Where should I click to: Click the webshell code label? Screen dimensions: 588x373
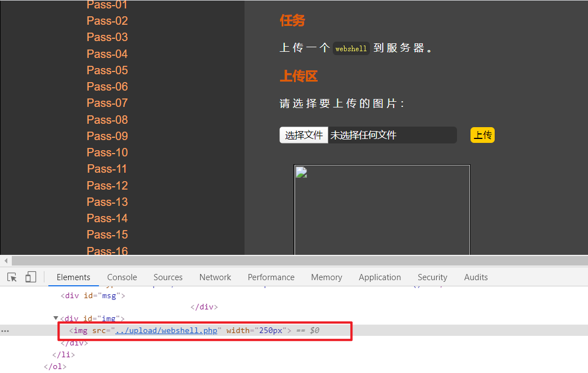(351, 48)
